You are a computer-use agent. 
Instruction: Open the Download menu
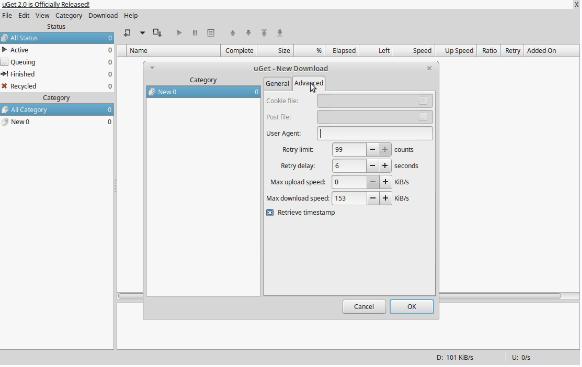[103, 16]
